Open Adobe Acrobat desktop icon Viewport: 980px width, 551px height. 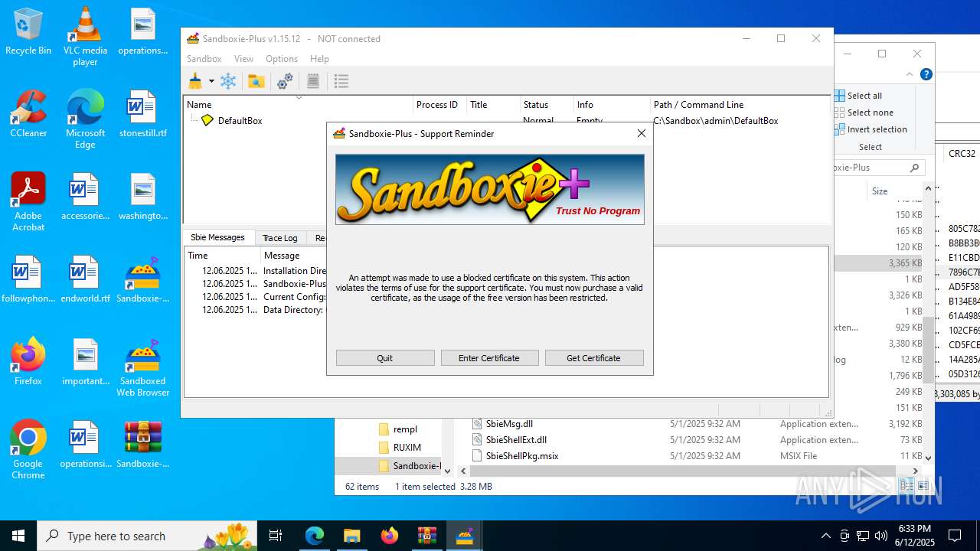[x=28, y=201]
